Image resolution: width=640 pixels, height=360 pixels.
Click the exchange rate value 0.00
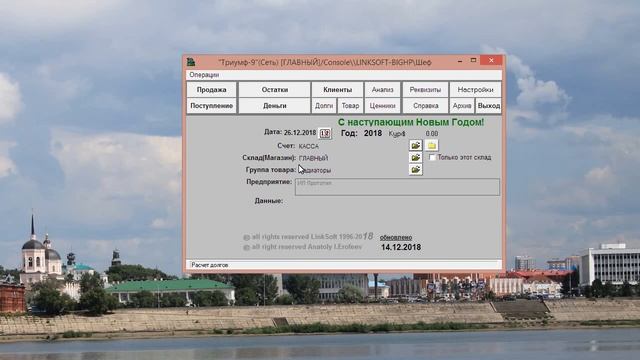[432, 133]
